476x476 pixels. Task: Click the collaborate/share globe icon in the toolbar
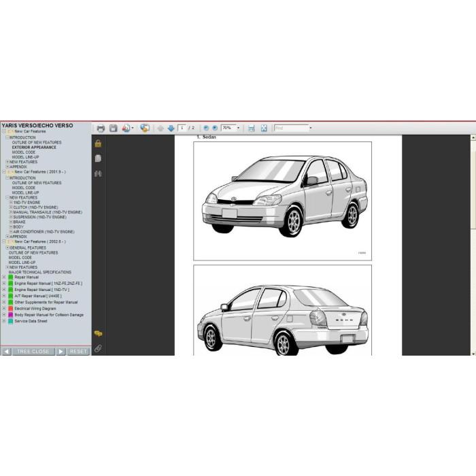coord(145,128)
